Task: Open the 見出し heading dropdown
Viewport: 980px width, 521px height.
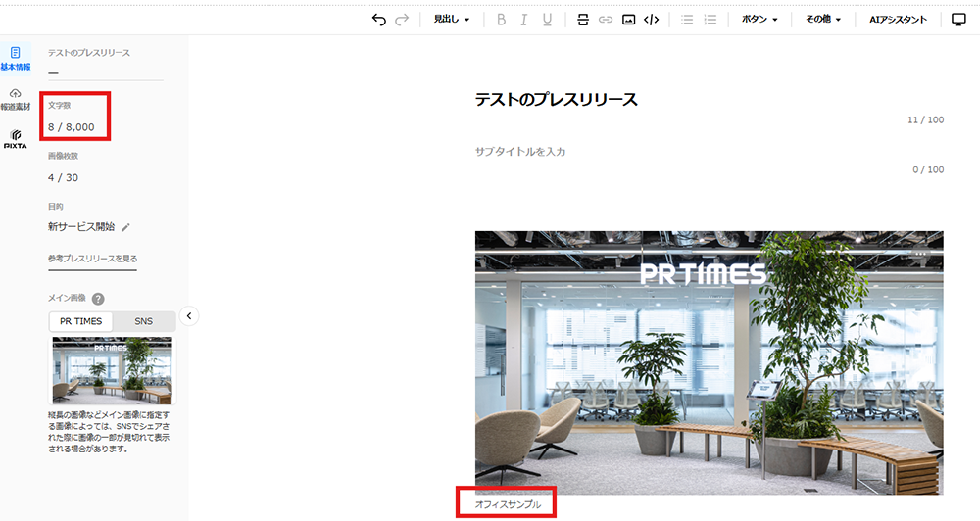Action: (x=451, y=20)
